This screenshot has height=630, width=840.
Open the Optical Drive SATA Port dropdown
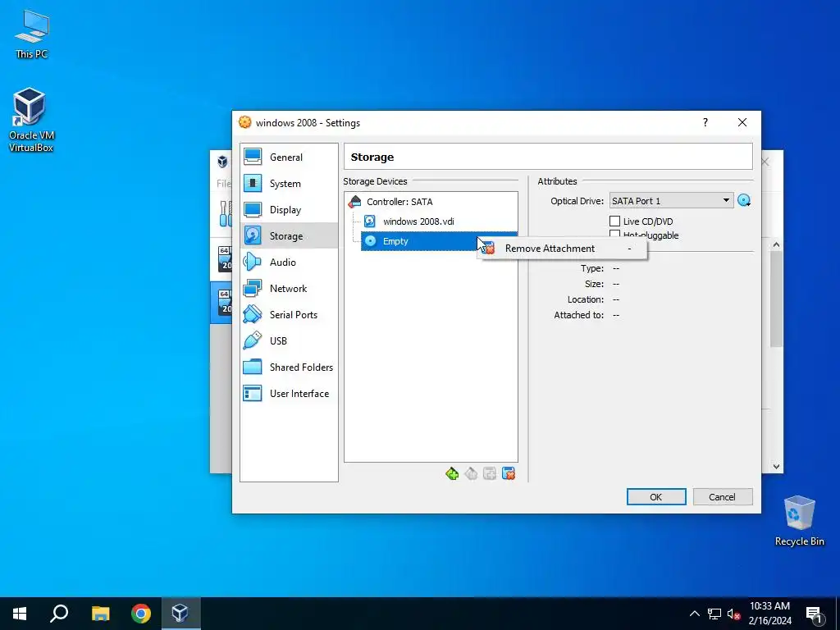point(671,201)
